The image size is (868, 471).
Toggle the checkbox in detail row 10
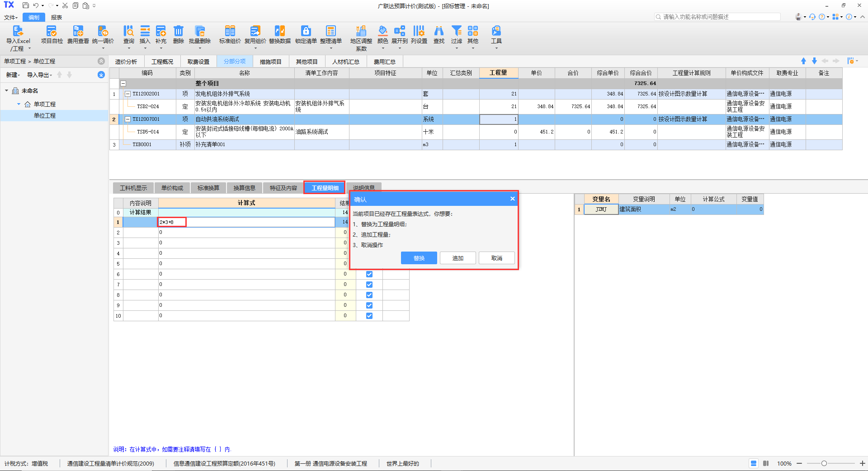(x=369, y=316)
